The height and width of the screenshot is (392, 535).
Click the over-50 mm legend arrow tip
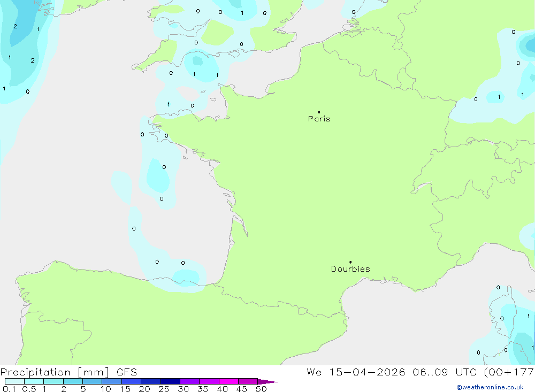pyautogui.click(x=268, y=381)
